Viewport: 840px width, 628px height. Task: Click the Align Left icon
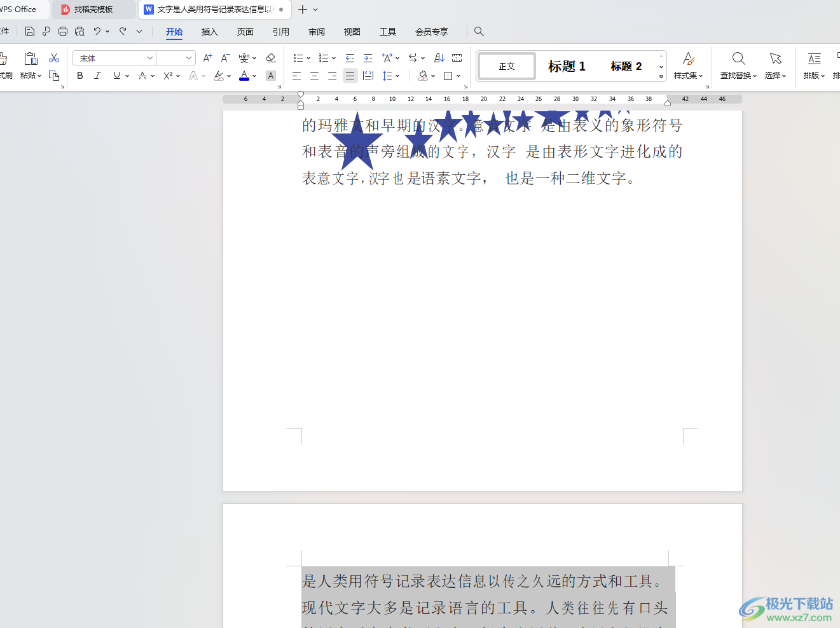(296, 76)
